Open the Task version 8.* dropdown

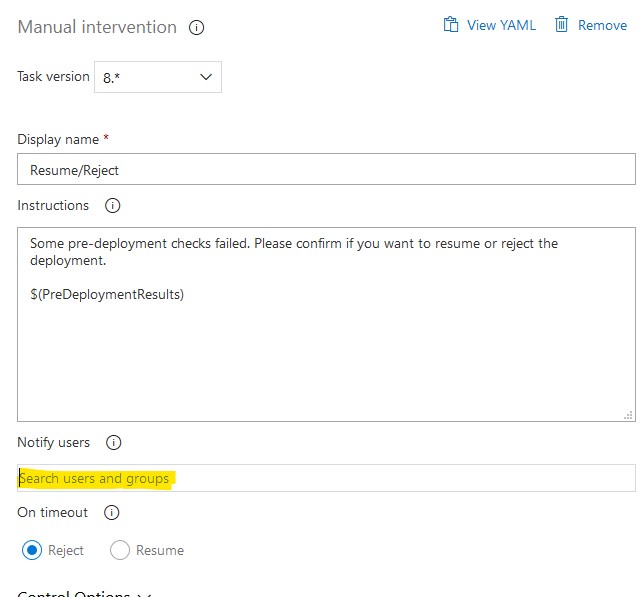158,77
